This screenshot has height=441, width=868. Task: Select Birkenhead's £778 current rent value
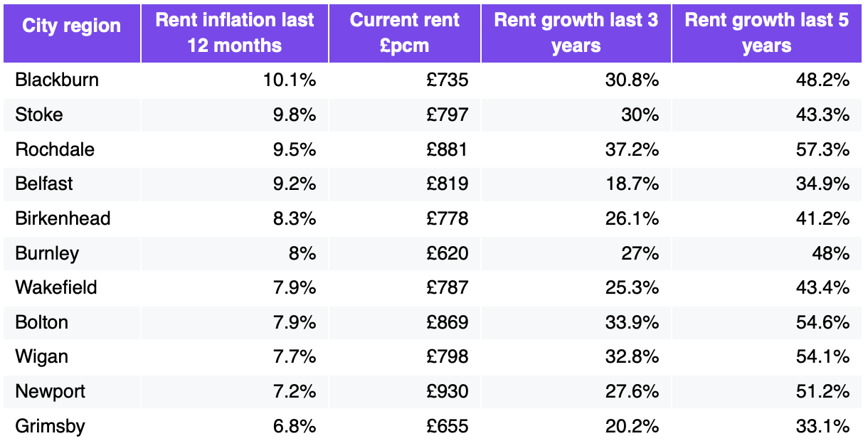tap(448, 218)
